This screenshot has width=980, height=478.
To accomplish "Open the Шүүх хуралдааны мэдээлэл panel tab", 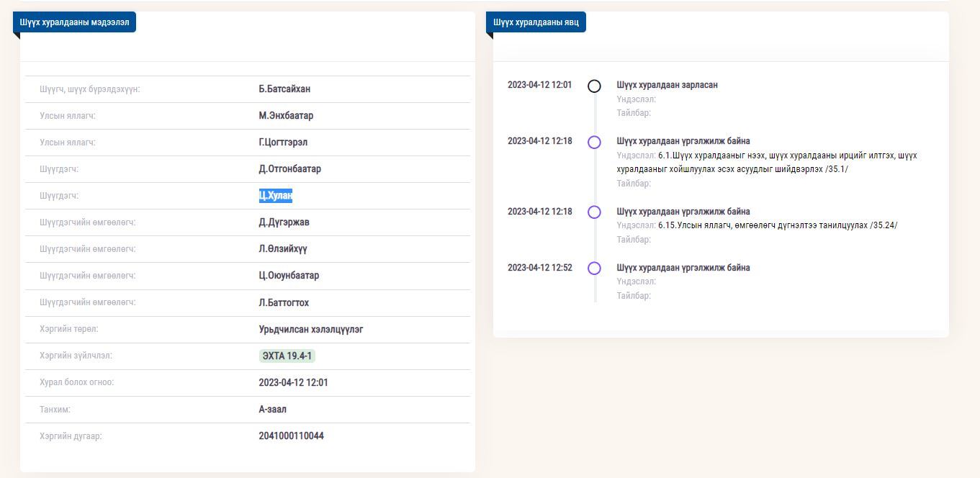I will [75, 22].
